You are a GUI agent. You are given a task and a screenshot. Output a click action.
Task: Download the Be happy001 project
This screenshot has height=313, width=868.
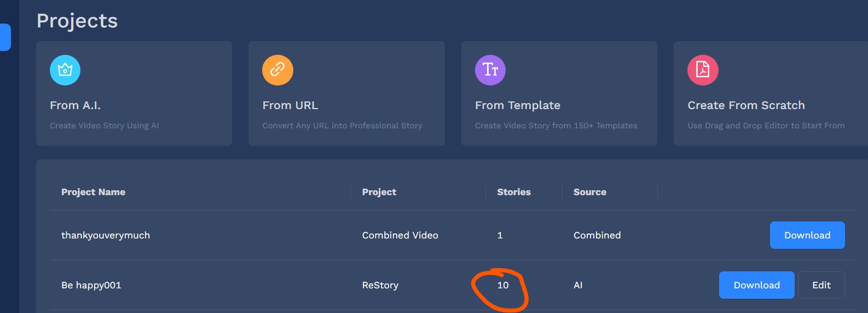pos(756,285)
